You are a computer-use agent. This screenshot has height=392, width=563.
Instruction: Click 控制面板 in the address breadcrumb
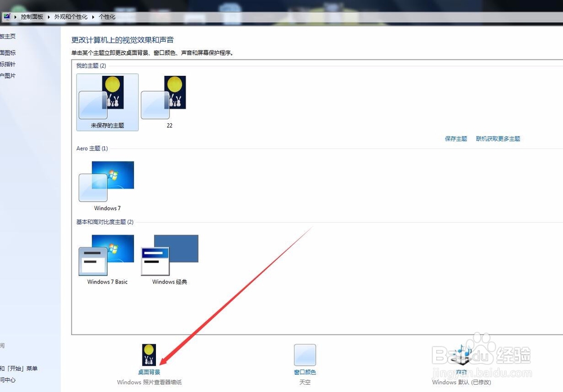tap(32, 17)
